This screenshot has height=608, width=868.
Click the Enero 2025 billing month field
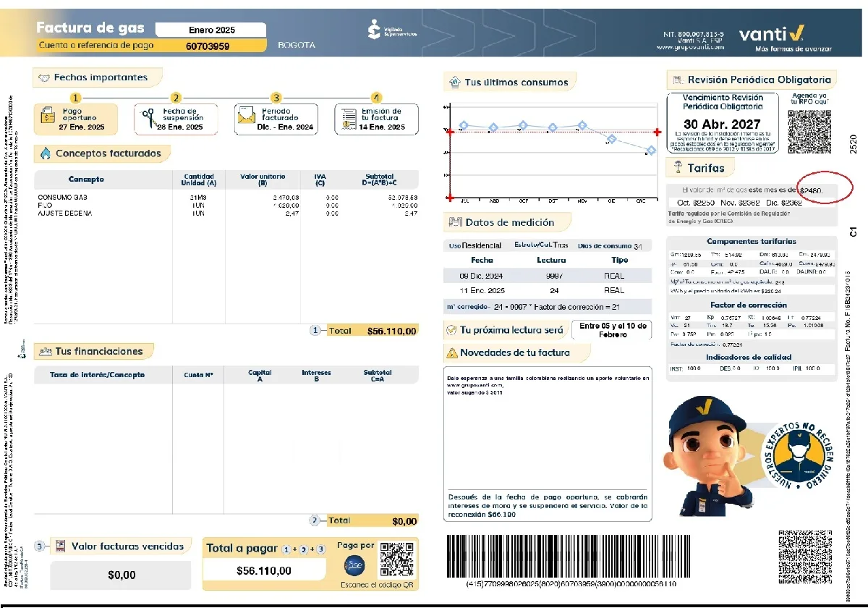[211, 30]
